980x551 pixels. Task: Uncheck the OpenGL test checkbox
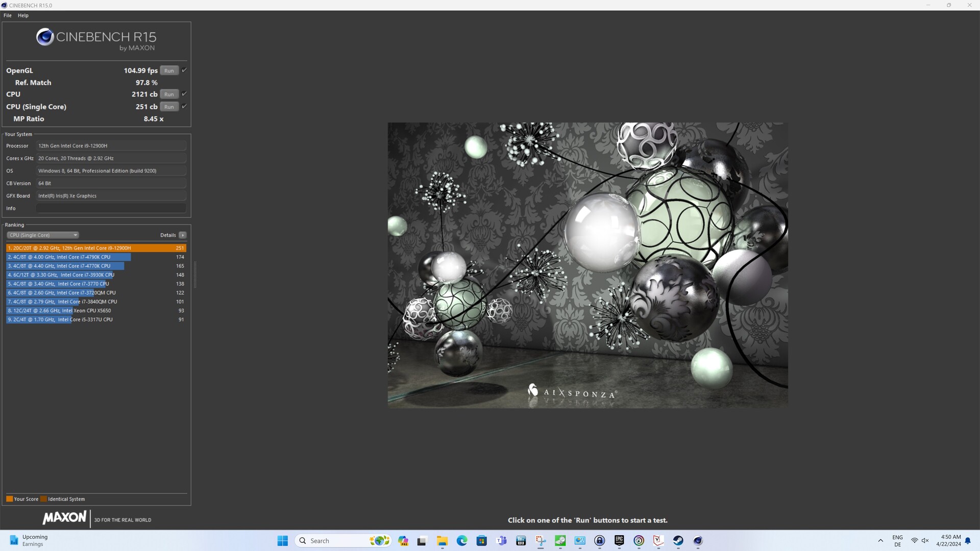point(184,70)
